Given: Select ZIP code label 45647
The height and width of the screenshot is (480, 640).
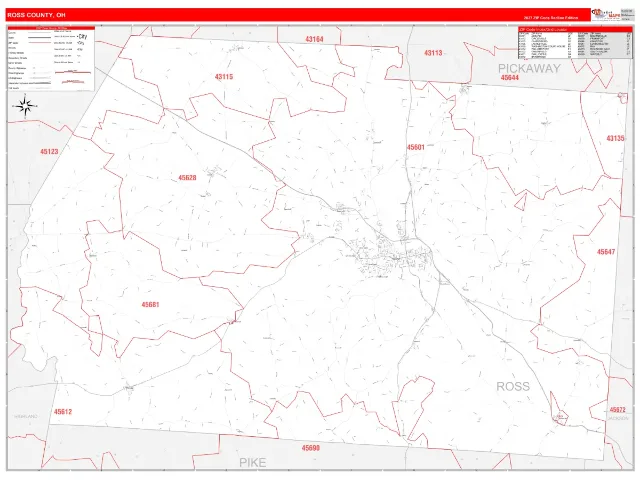Looking at the screenshot, I should click(606, 252).
